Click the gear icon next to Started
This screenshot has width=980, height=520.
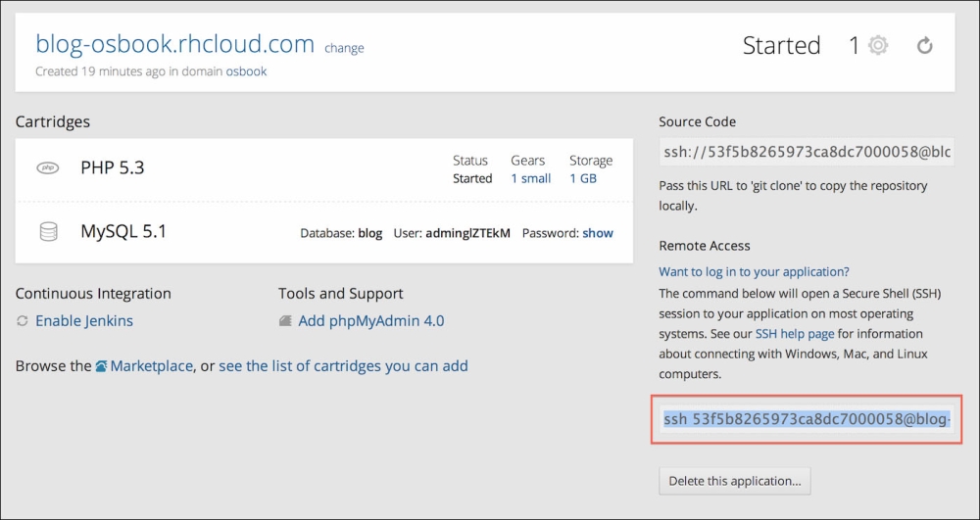coord(878,45)
